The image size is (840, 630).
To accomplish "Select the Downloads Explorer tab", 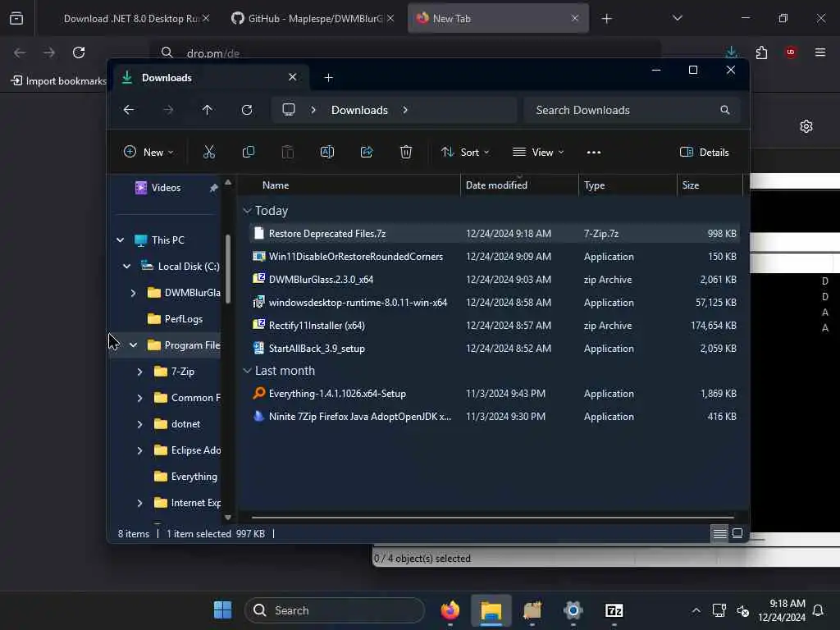I will point(209,78).
